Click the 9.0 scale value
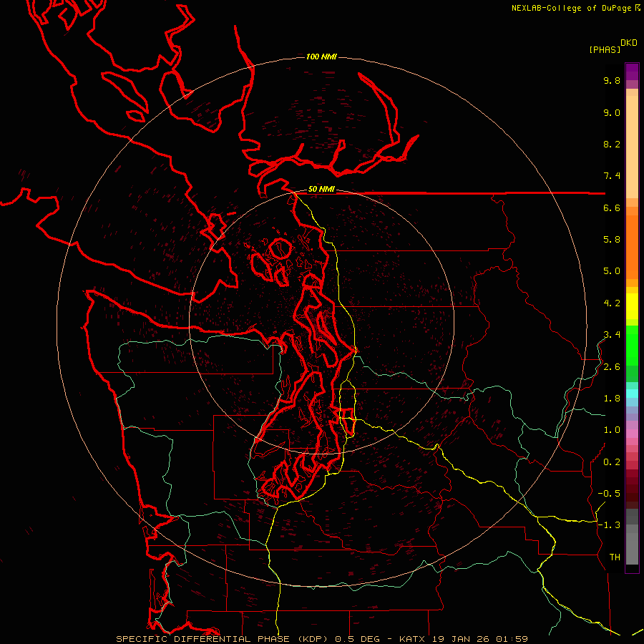This screenshot has width=644, height=644. (x=612, y=112)
